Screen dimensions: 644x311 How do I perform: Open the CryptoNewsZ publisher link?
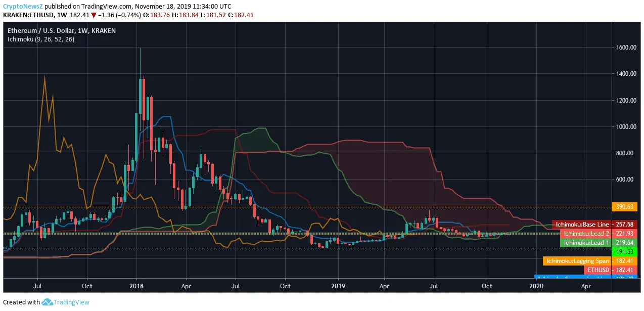(x=22, y=6)
